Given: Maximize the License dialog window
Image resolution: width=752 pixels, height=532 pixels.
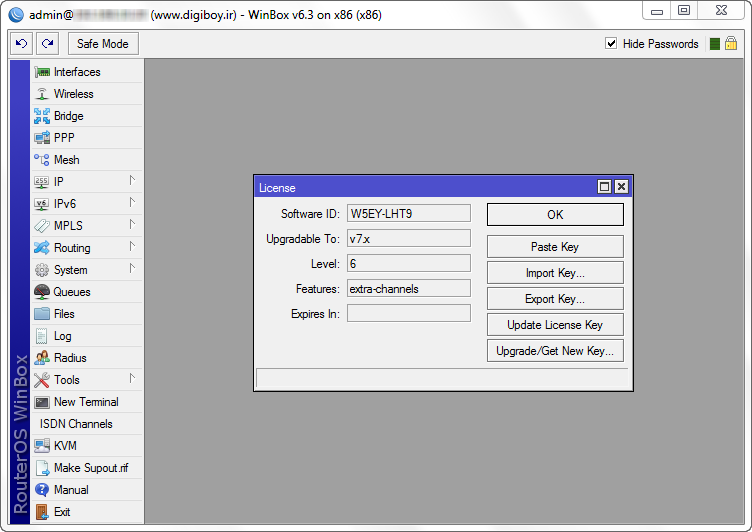Looking at the screenshot, I should 604,187.
